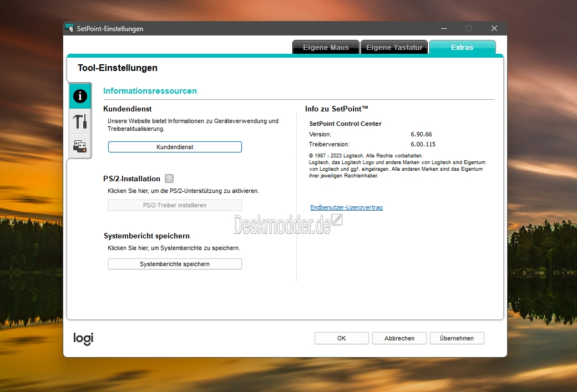Click the SetPoint app icon in title bar
This screenshot has width=577, height=392.
coord(69,28)
